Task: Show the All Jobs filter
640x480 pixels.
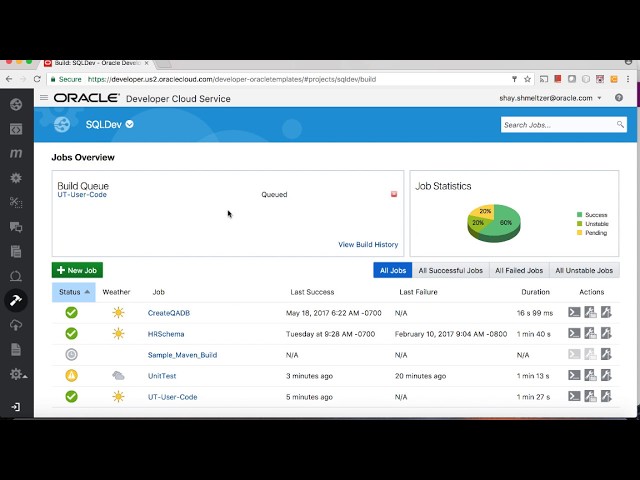Action: pos(393,270)
